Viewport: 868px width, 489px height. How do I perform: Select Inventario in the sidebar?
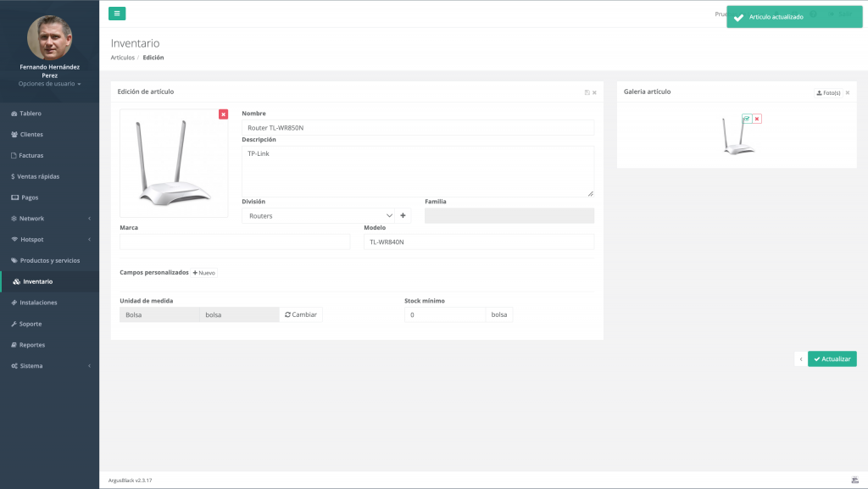click(50, 281)
